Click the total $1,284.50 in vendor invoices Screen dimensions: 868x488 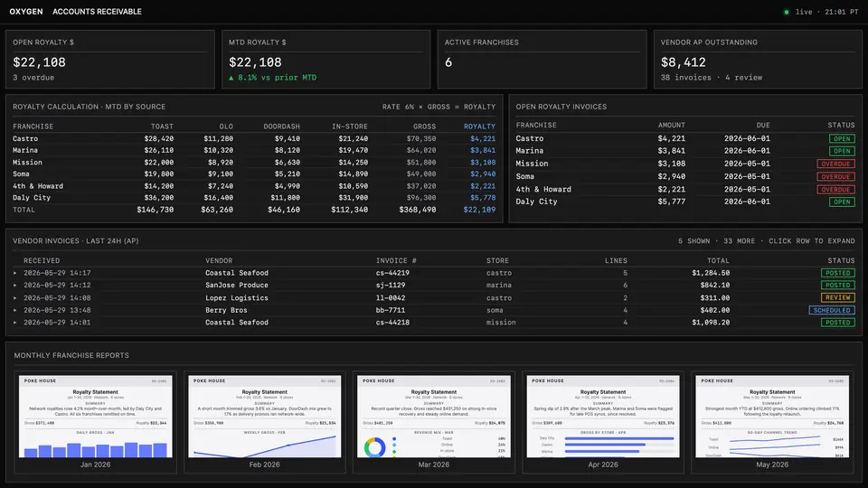711,273
